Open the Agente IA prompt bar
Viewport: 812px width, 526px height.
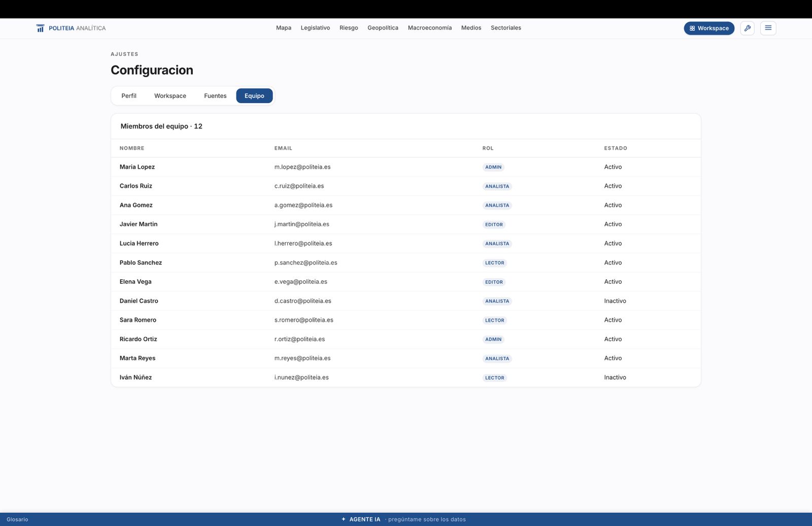pyautogui.click(x=404, y=519)
